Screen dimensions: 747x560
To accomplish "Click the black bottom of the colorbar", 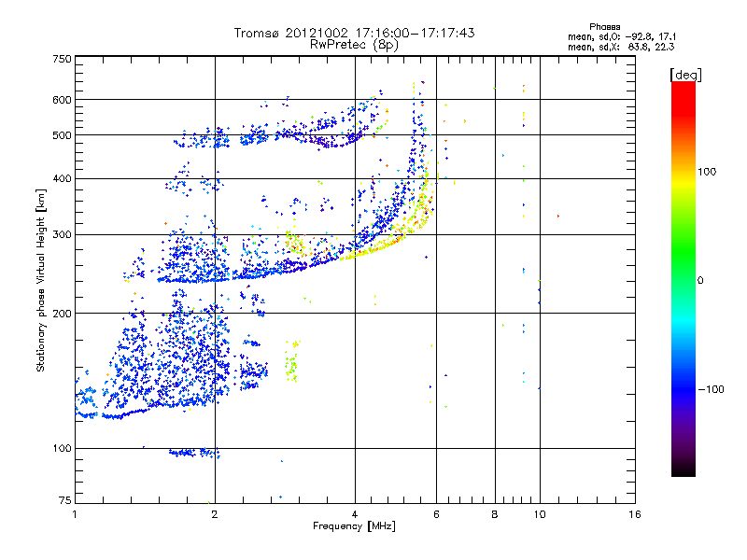I will pos(684,469).
